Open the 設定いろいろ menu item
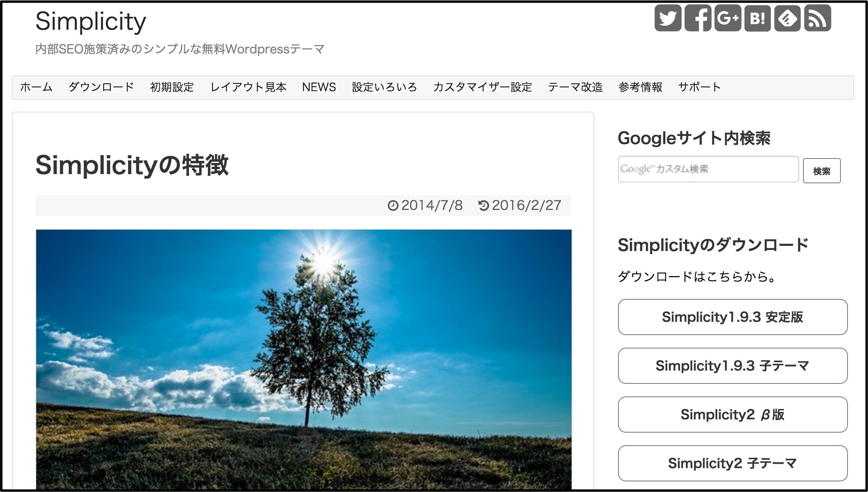The height and width of the screenshot is (492, 868). (x=385, y=87)
